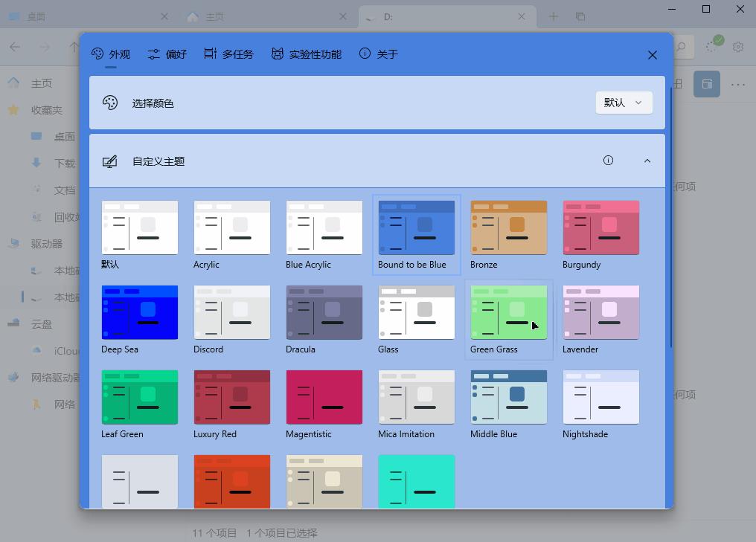This screenshot has height=542, width=756.
Task: Click the info icon beside 自定义主题
Action: click(608, 161)
